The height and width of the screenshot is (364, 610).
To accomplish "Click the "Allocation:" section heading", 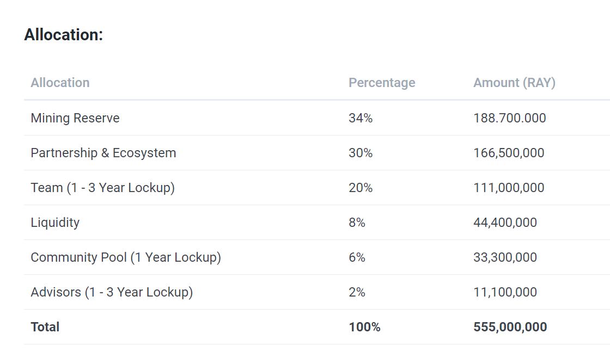I will coord(63,35).
